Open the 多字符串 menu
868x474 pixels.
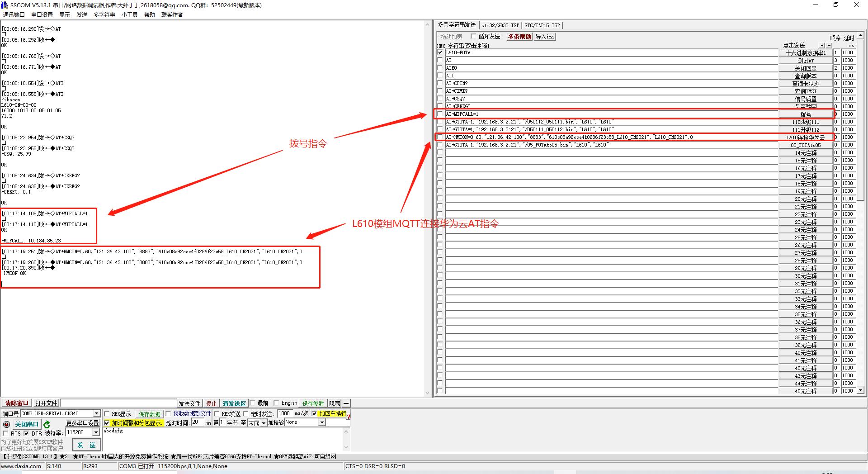104,14
